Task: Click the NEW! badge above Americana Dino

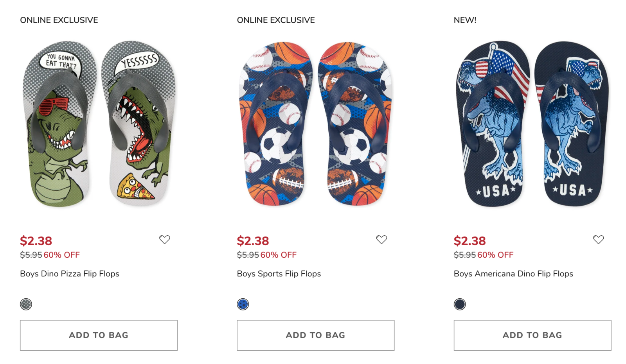Action: pos(465,20)
